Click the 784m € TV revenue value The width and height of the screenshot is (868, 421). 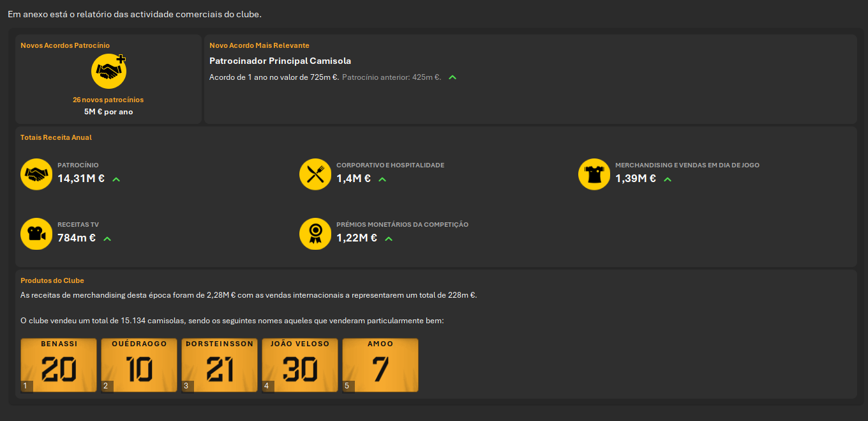point(77,238)
